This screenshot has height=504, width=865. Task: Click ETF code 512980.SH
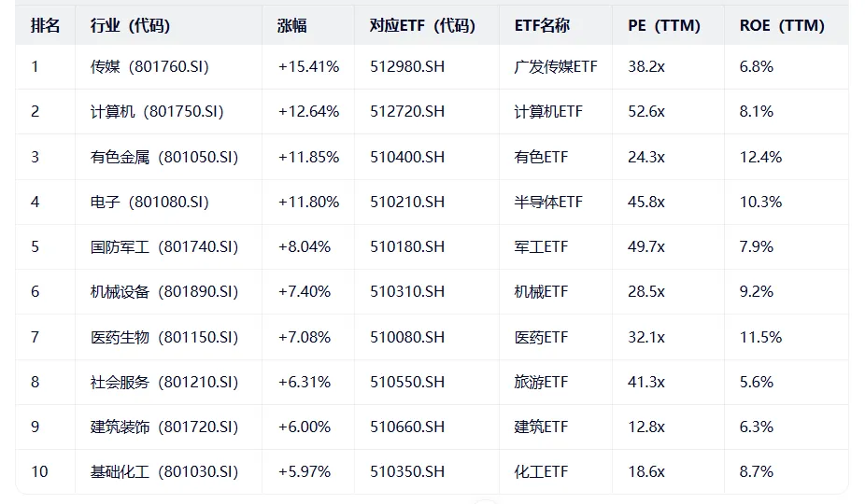(407, 67)
